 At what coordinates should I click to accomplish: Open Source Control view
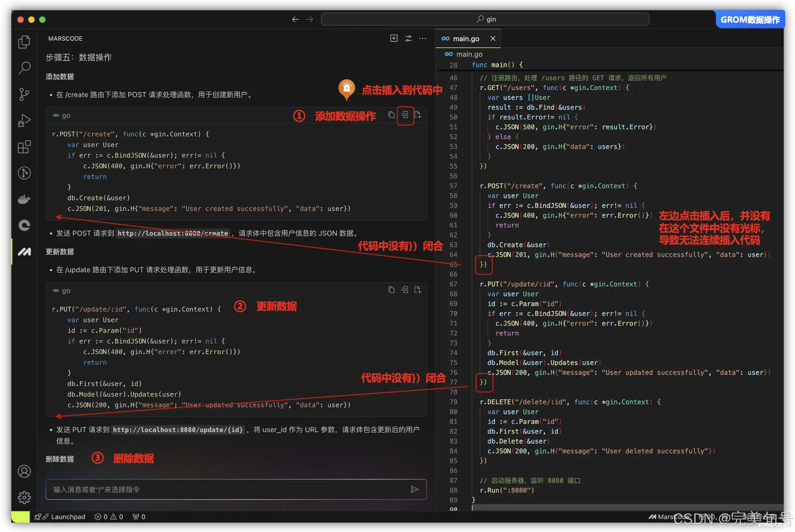24,94
